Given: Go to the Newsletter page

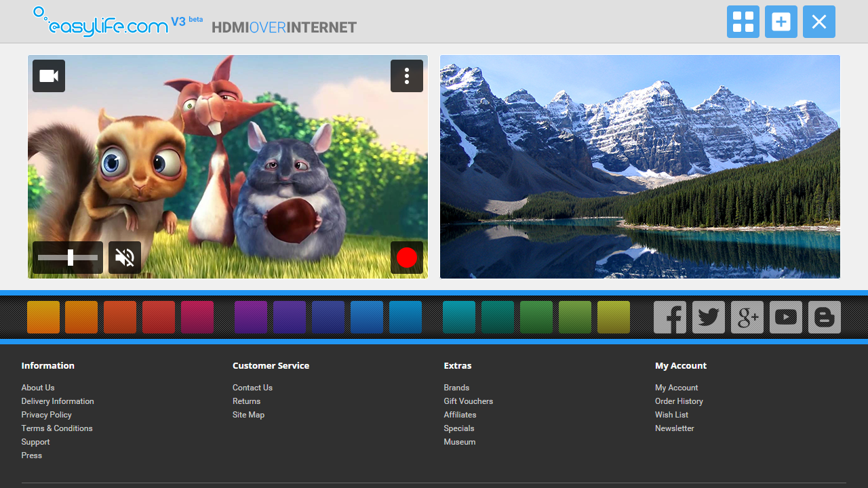Looking at the screenshot, I should click(x=675, y=428).
